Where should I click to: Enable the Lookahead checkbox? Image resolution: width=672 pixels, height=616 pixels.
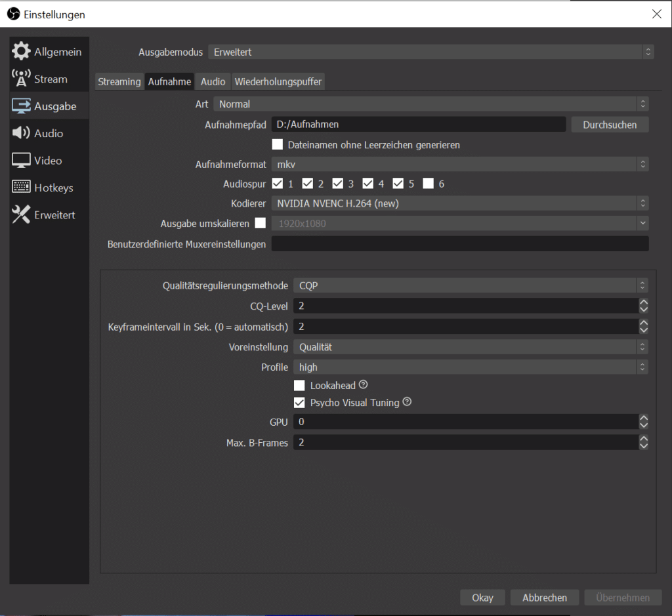pyautogui.click(x=299, y=386)
